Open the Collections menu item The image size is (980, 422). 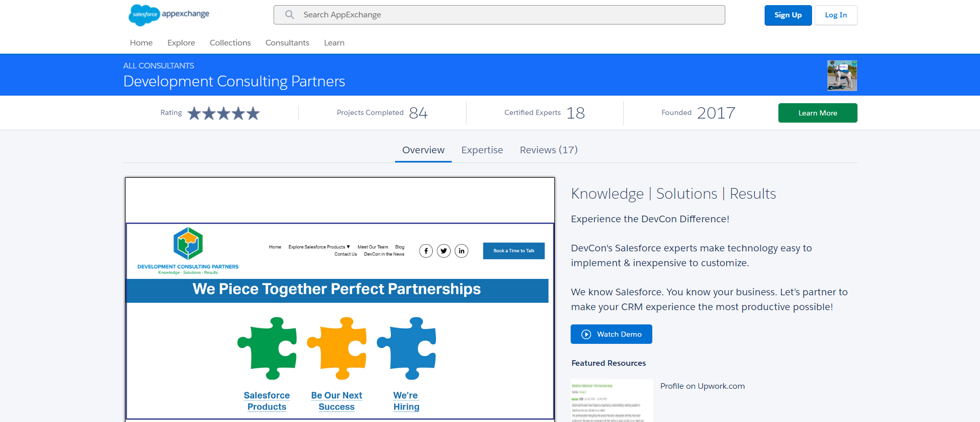(x=230, y=43)
